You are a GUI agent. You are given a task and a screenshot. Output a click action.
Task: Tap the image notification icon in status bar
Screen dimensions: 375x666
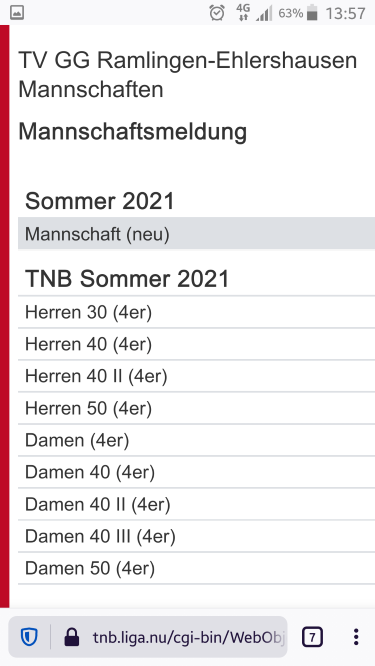(x=17, y=13)
